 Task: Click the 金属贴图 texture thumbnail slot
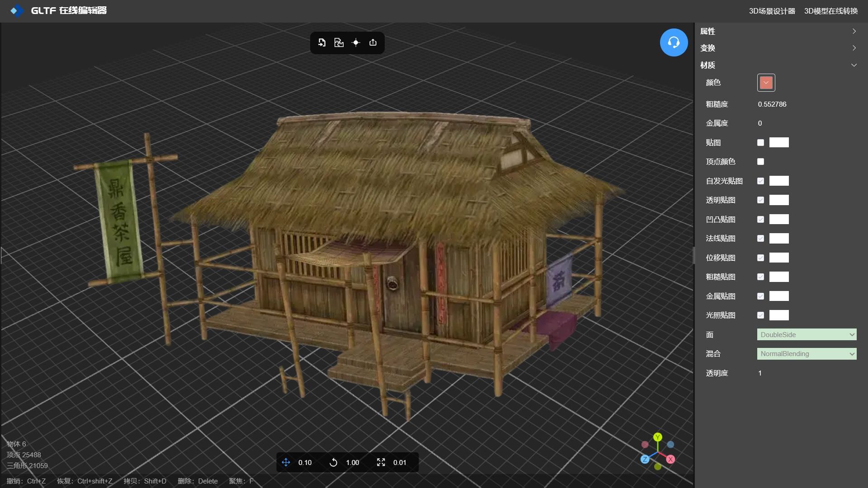coord(779,296)
